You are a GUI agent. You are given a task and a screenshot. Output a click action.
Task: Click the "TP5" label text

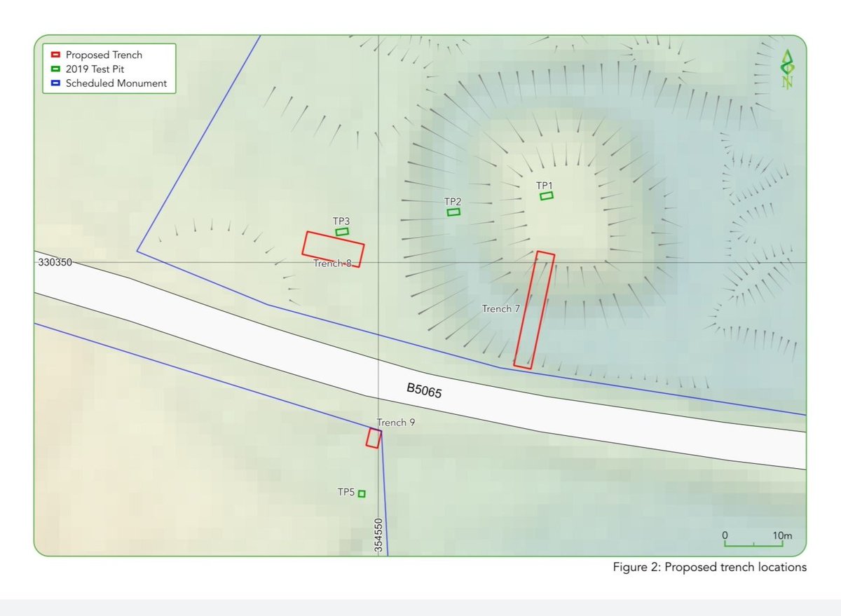point(346,493)
